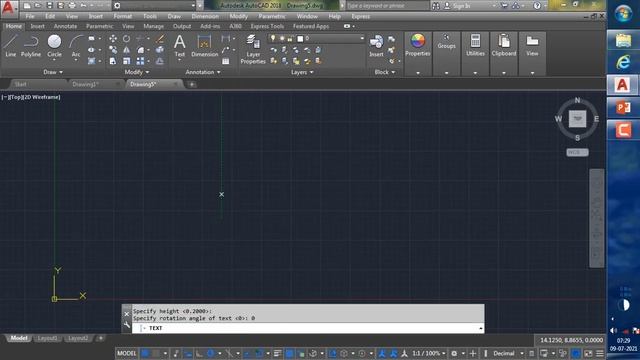
Task: Open the Layout1 tab
Action: tap(47, 338)
